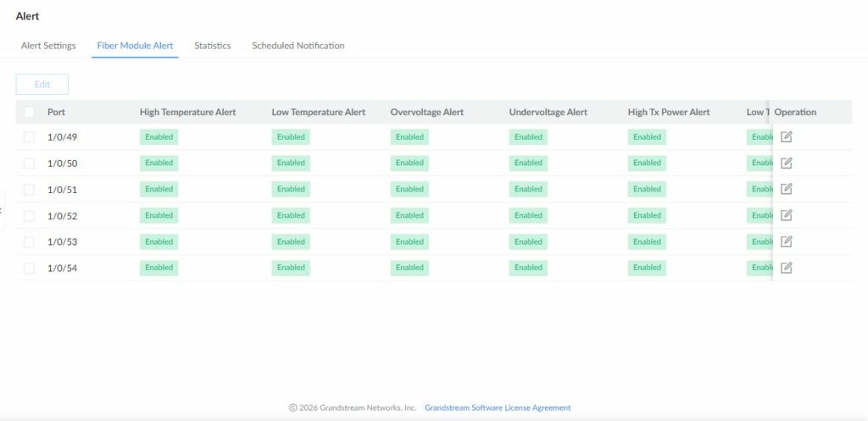Click the Operation column header
The image size is (868, 421).
pyautogui.click(x=795, y=113)
